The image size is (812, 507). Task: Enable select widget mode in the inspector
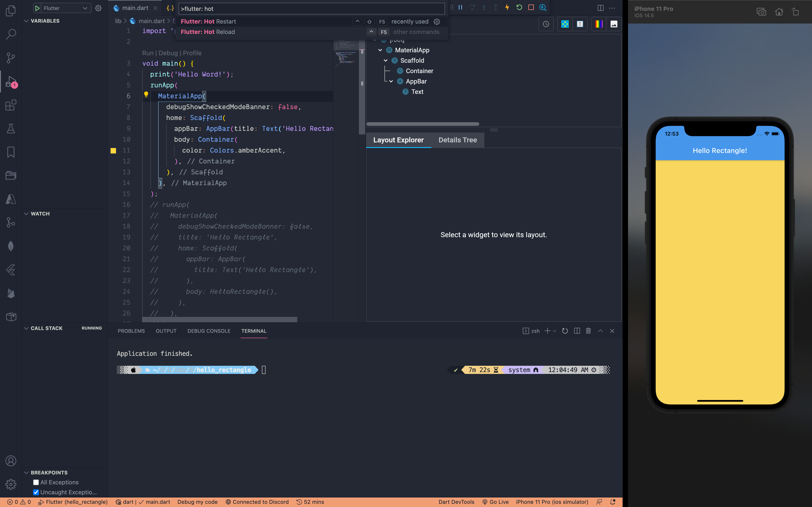[565, 24]
